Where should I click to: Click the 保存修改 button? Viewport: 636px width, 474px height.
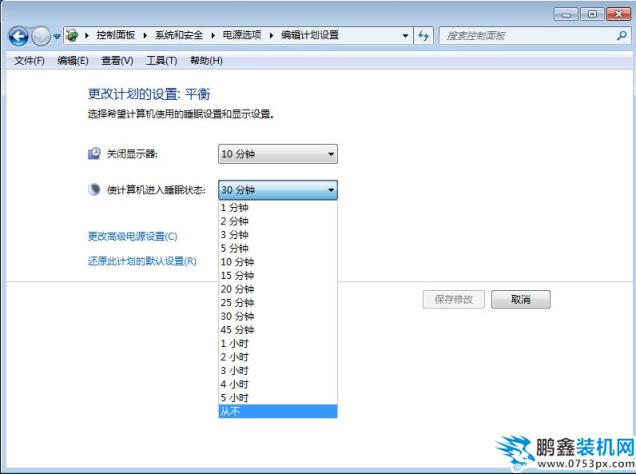[453, 300]
